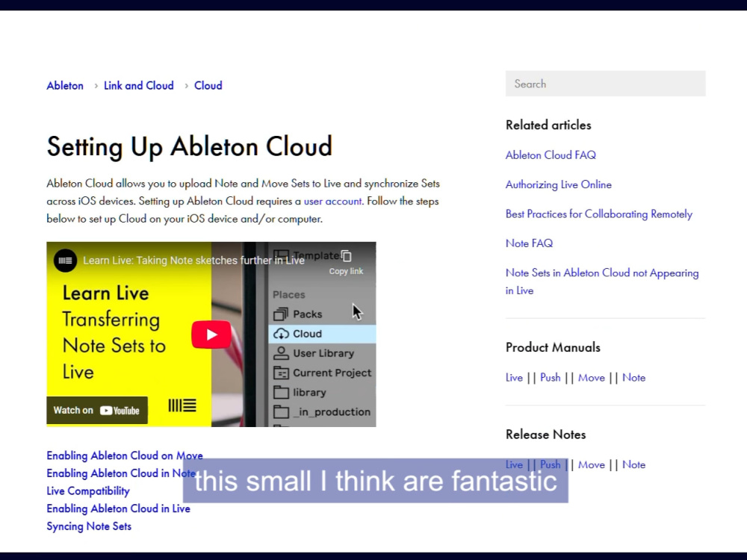
Task: Open video title 'Learn Live: Taking Note sketches'
Action: tap(193, 261)
